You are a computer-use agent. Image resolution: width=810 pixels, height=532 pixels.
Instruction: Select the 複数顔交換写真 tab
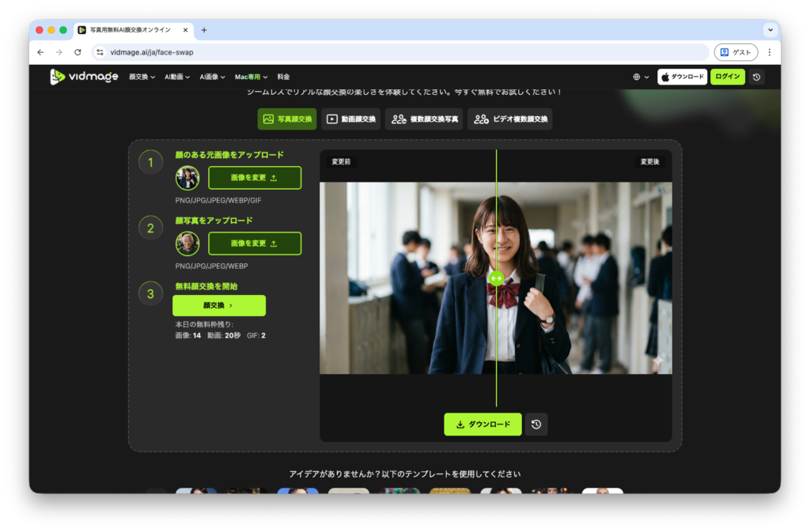point(424,119)
